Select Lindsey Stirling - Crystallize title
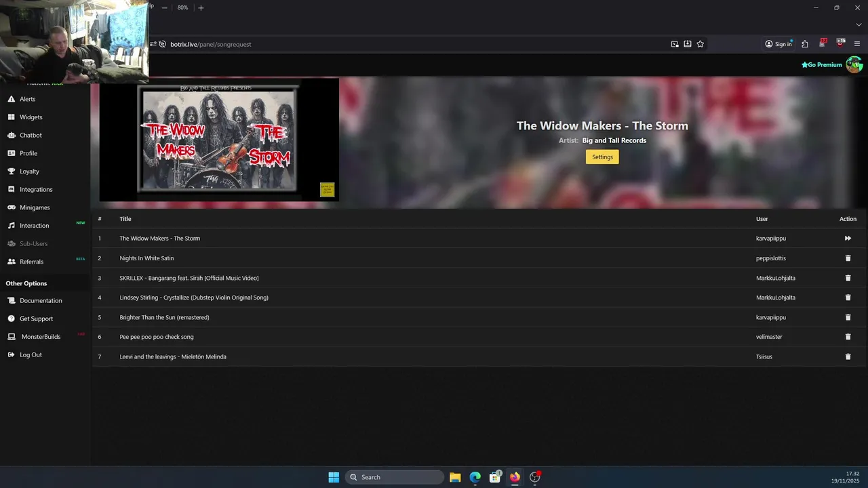The image size is (868, 488). 194,298
